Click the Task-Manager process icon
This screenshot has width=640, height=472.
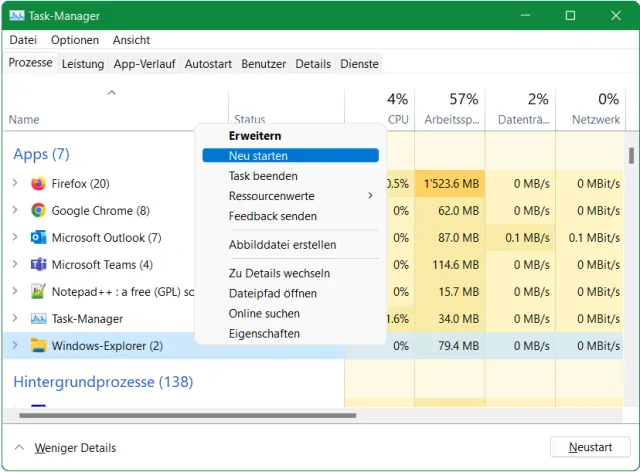39,319
